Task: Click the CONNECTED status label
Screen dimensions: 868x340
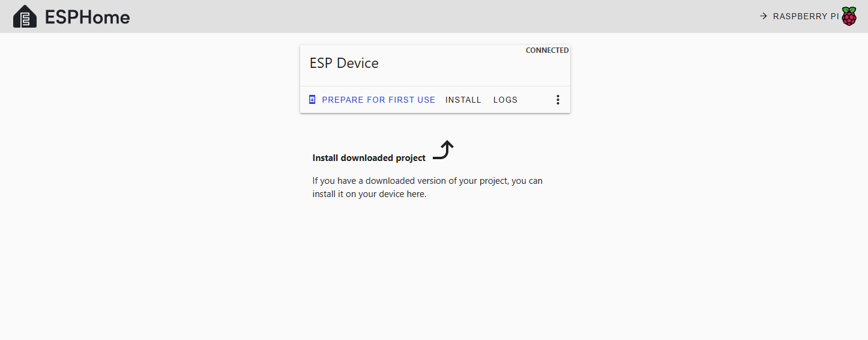Action: click(547, 50)
